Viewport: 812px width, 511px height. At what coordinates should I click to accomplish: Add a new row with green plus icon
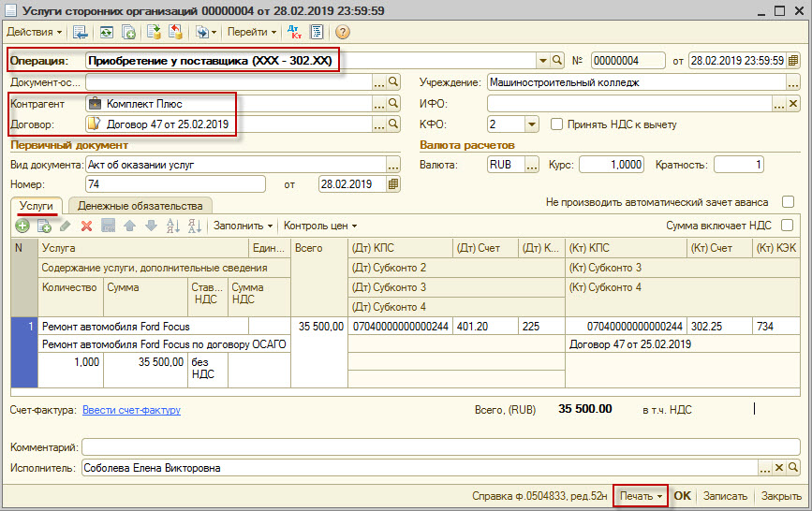(22, 226)
